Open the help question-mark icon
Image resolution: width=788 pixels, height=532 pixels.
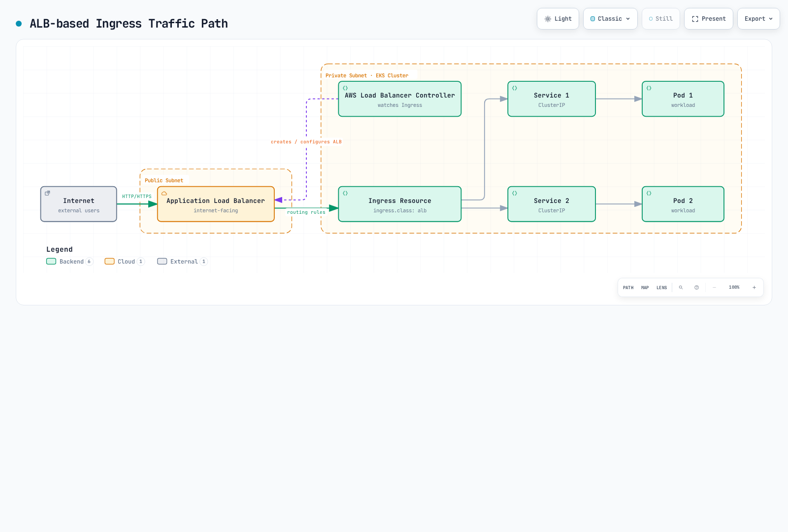[696, 288]
